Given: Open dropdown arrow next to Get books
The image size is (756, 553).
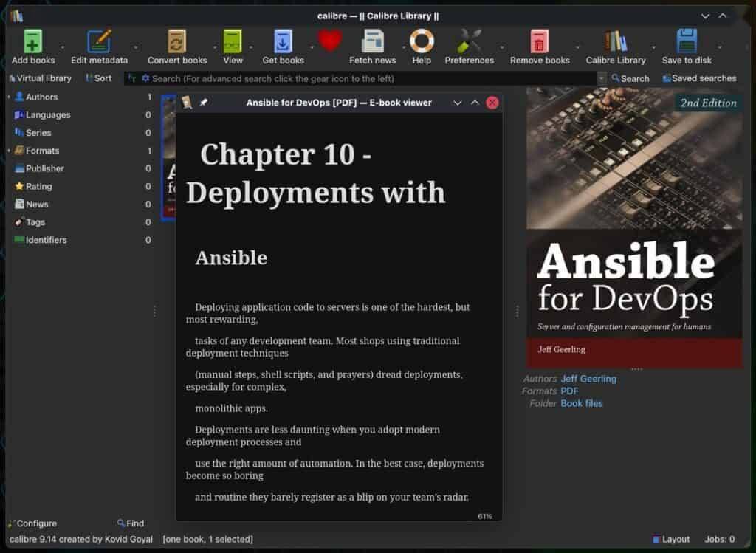Looking at the screenshot, I should (x=312, y=47).
